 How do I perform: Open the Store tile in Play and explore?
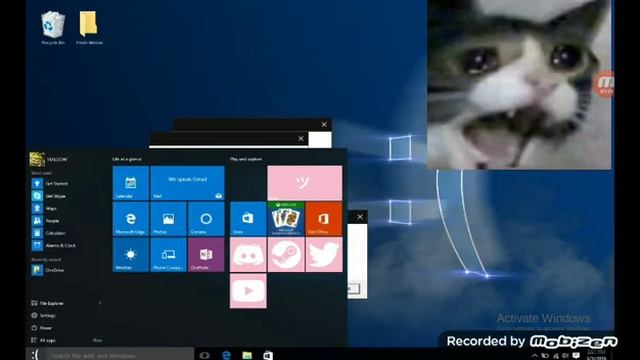click(248, 219)
